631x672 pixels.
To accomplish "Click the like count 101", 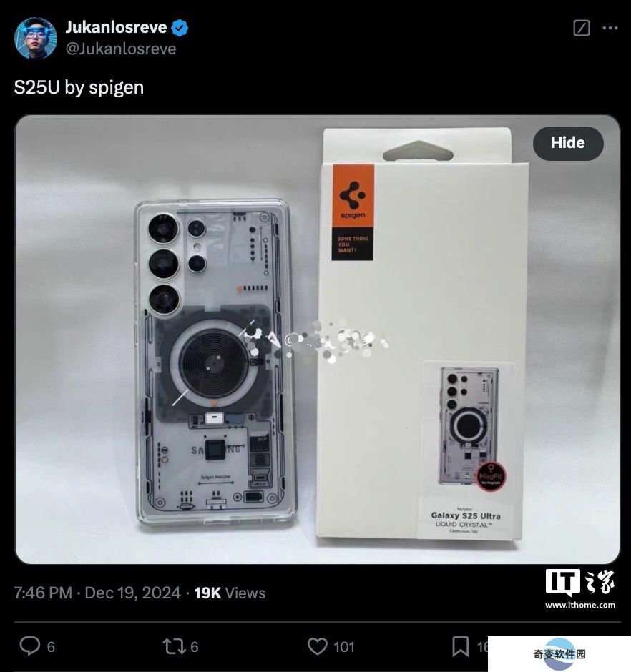I will (x=344, y=647).
